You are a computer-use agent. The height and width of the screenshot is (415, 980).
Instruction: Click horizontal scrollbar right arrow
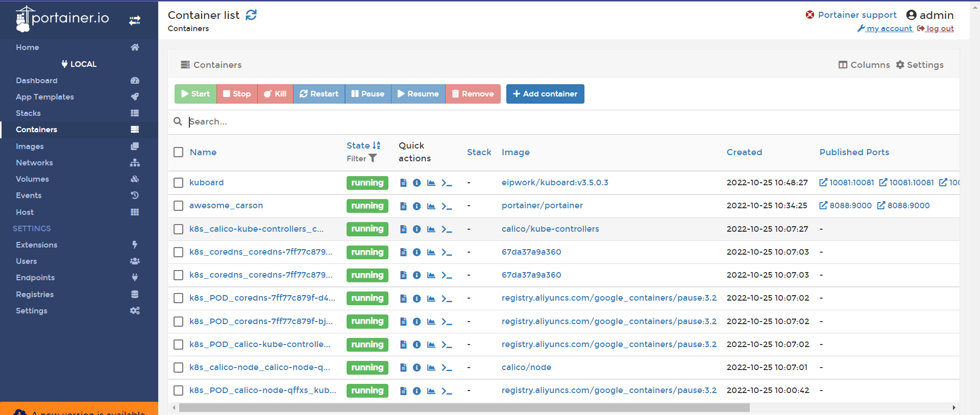click(x=954, y=408)
